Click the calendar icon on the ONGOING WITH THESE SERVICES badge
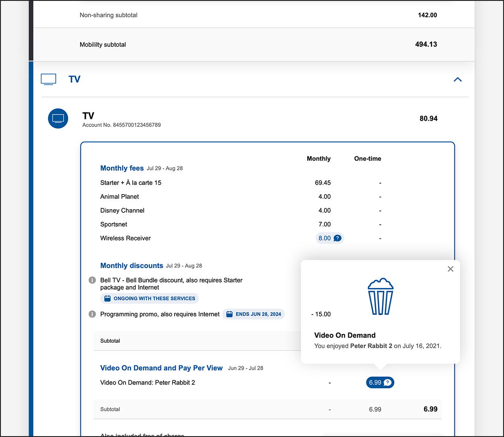The height and width of the screenshot is (437, 504). tap(107, 298)
